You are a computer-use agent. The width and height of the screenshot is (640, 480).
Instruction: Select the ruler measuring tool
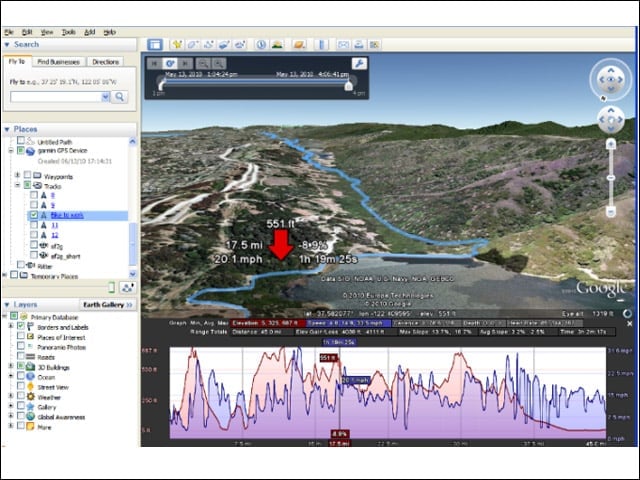[321, 44]
